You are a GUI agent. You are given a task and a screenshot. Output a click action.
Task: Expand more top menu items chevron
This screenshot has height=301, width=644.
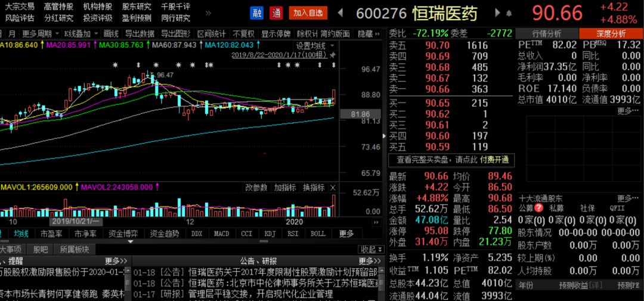coord(208,13)
